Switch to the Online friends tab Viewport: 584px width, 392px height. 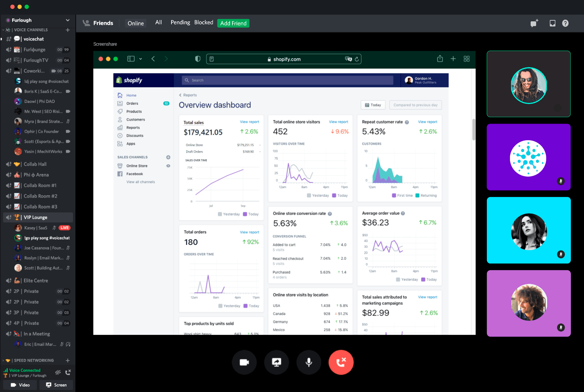click(136, 23)
